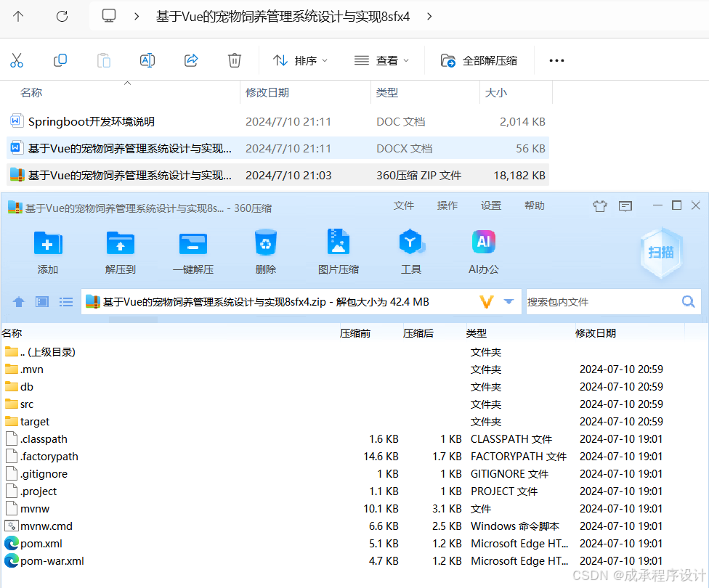Go up one level with blue arrow
This screenshot has height=588, width=709.
point(19,302)
